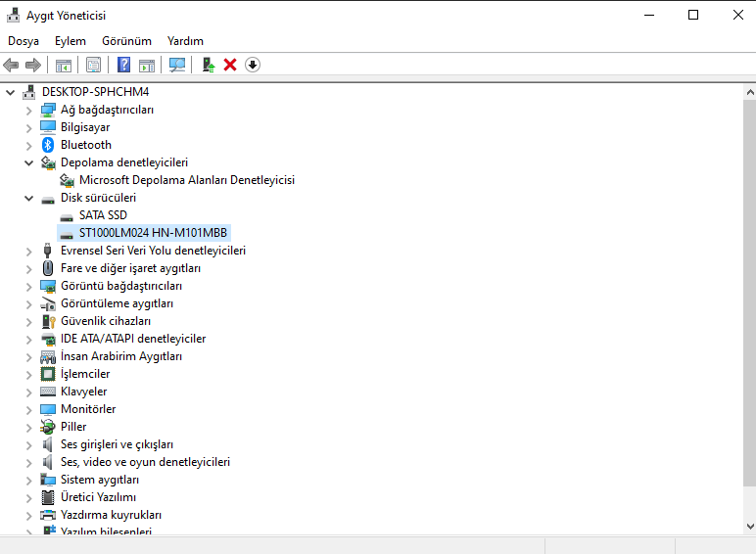The width and height of the screenshot is (756, 554).
Task: Click the Bilgisayar monitor icon
Action: [48, 127]
